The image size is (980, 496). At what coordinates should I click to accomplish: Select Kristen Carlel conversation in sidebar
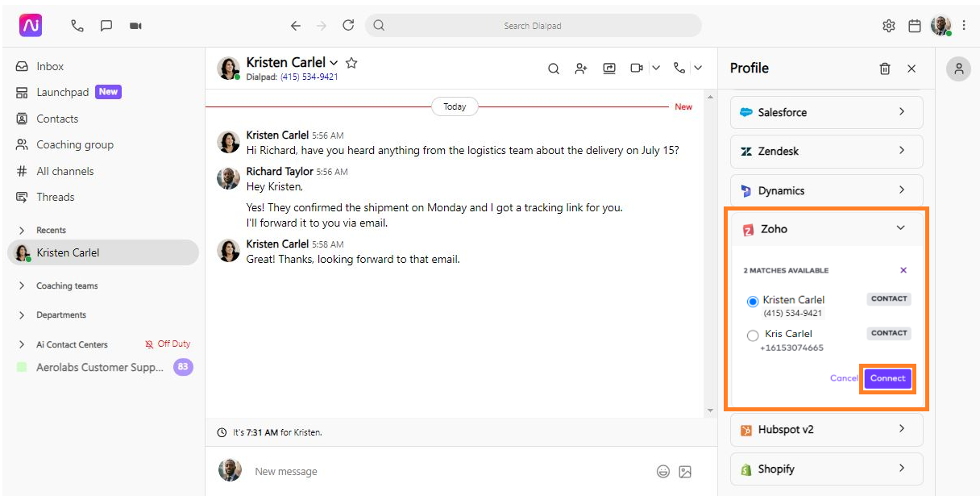click(x=102, y=252)
